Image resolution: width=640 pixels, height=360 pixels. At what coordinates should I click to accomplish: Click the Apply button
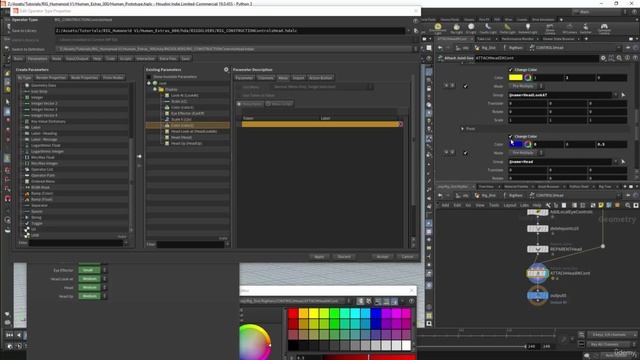pyautogui.click(x=319, y=257)
